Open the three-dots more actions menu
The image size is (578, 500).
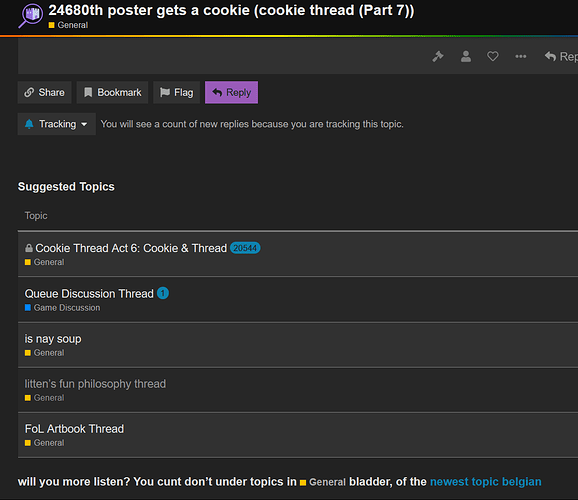520,56
